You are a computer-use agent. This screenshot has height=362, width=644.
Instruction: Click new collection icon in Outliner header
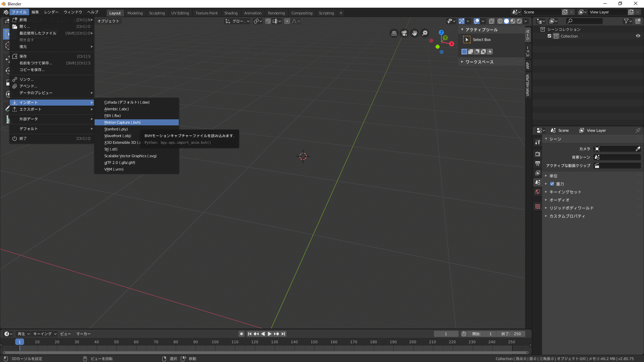[x=638, y=21]
